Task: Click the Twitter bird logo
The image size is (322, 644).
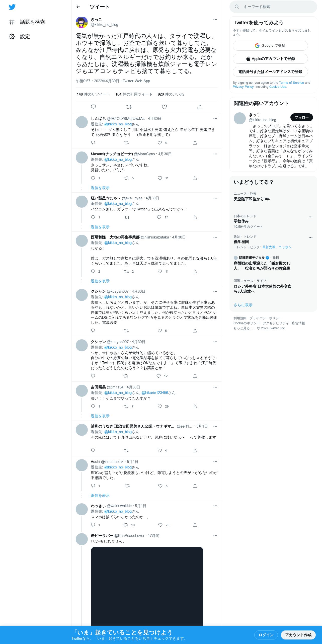Action: coord(12,7)
